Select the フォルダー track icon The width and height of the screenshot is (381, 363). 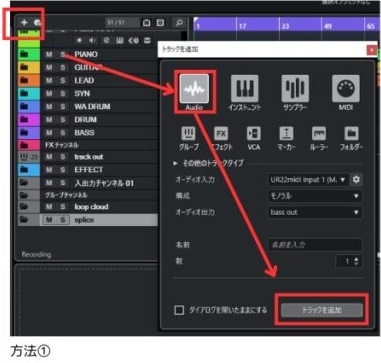351,134
